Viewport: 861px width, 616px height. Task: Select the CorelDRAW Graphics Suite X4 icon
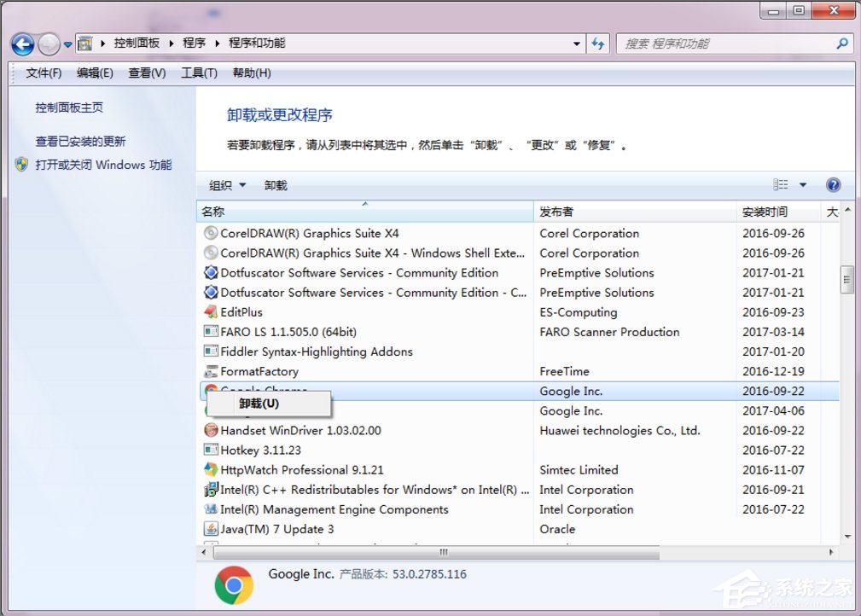point(210,232)
